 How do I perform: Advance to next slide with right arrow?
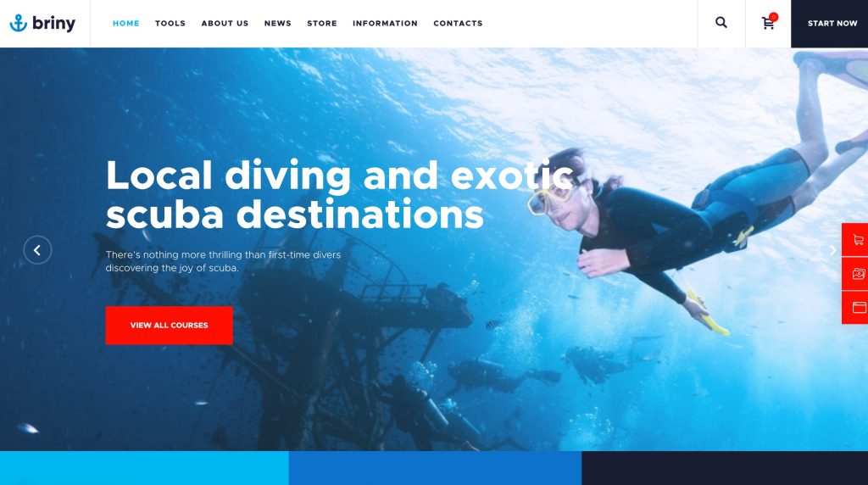pyautogui.click(x=832, y=250)
